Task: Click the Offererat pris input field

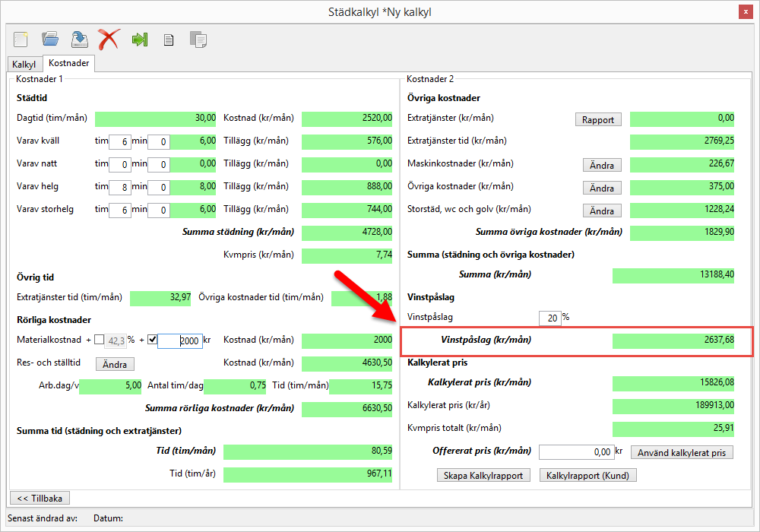Action: pos(576,452)
